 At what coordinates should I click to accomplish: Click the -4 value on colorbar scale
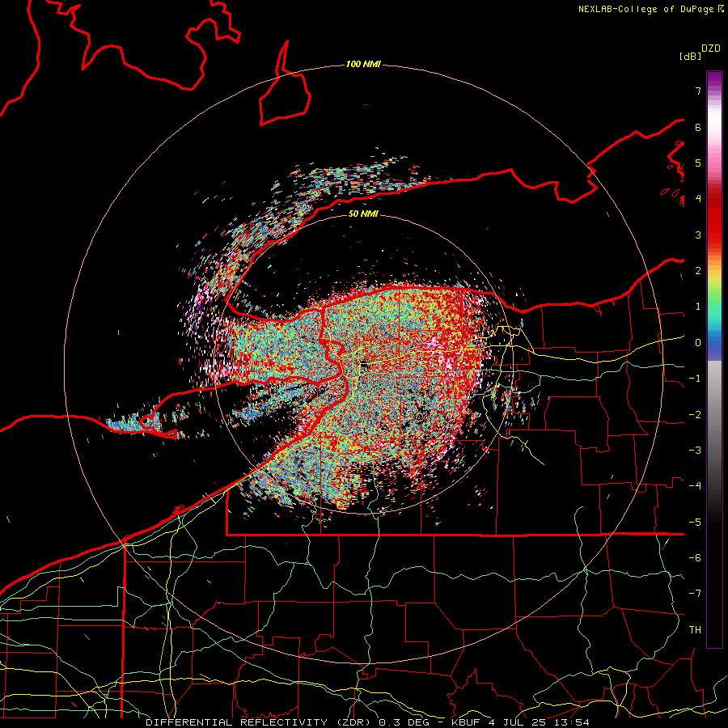(695, 485)
